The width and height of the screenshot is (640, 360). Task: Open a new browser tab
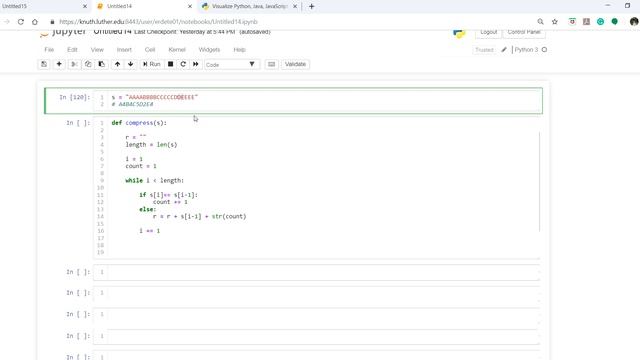tap(312, 7)
